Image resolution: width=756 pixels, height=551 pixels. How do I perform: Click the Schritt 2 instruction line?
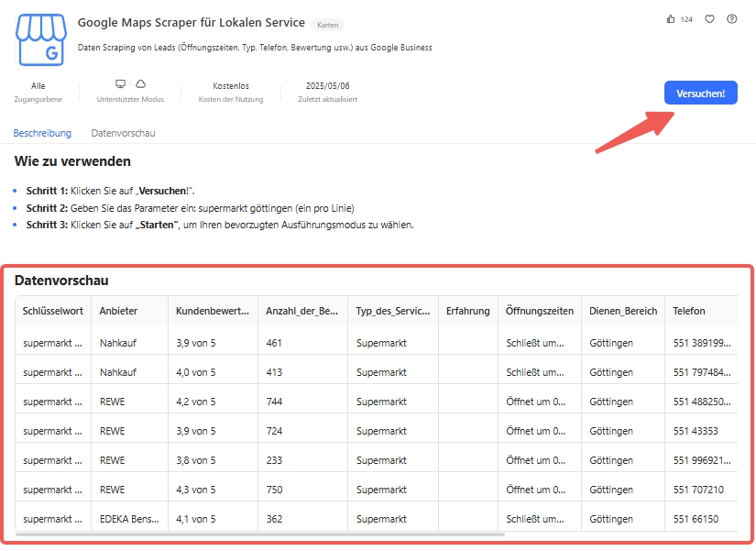click(190, 208)
